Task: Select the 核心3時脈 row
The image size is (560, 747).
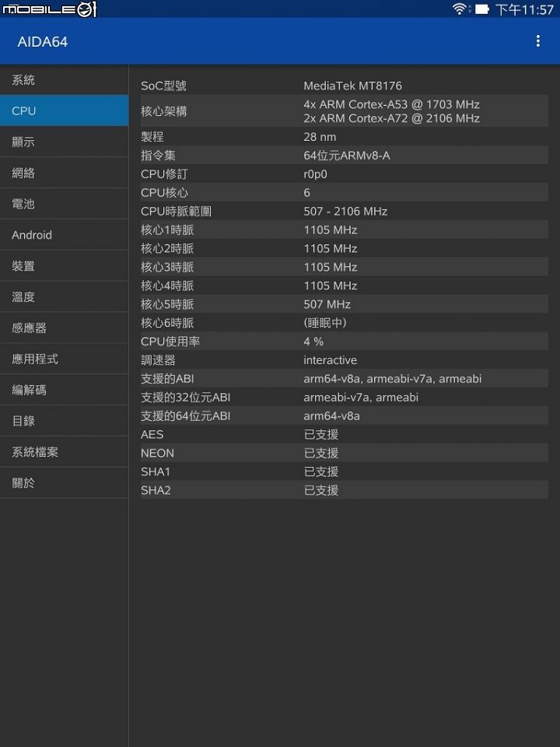Action: click(x=345, y=267)
